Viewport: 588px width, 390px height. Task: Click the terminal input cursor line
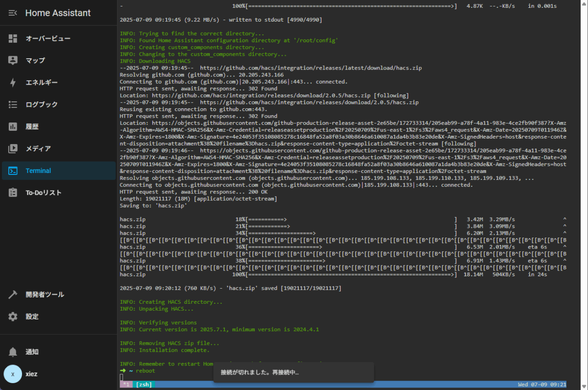point(122,377)
